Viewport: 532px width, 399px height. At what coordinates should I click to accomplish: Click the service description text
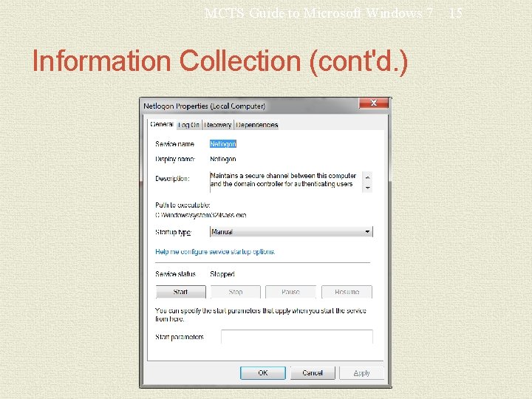pyautogui.click(x=282, y=180)
